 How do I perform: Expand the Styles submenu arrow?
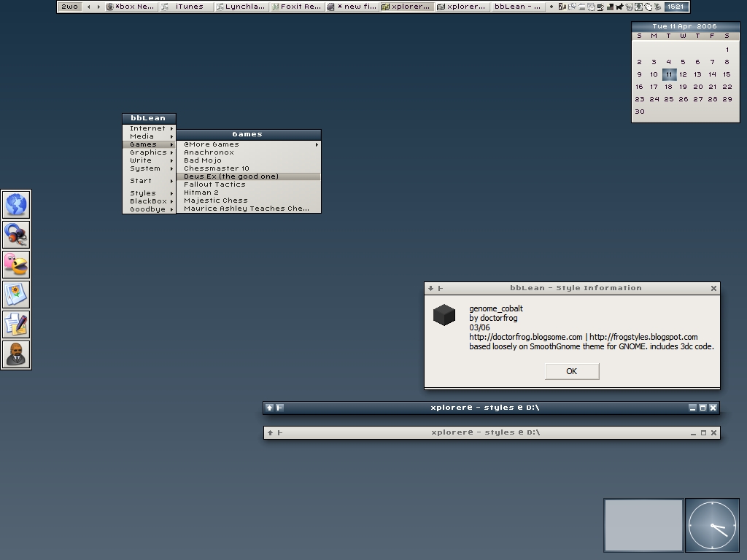point(171,193)
